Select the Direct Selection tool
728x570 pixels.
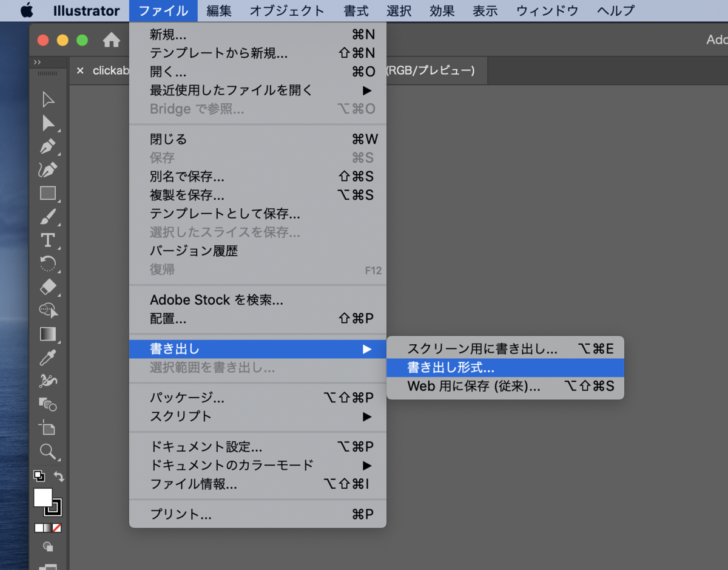tap(48, 123)
